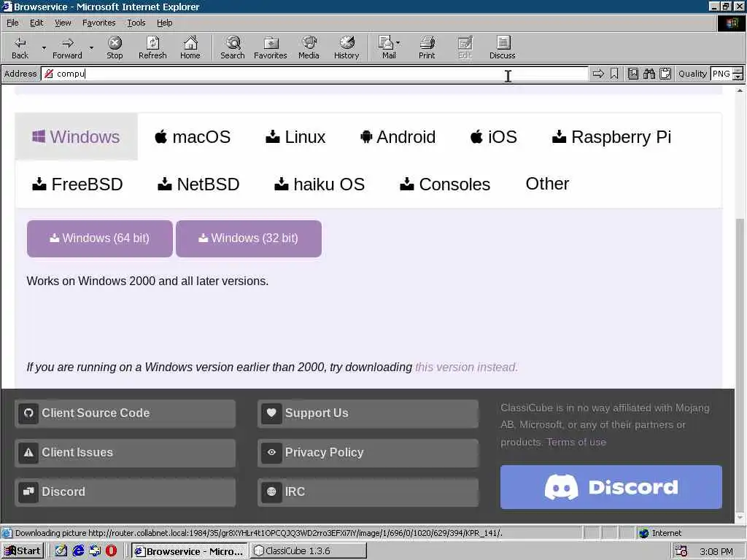This screenshot has width=747, height=560.
Task: Follow 'this version instead' link
Action: (466, 367)
